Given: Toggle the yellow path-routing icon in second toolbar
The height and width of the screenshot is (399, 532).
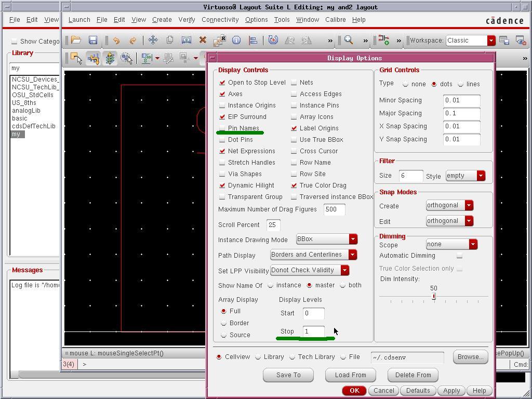Looking at the screenshot, I should 93,58.
